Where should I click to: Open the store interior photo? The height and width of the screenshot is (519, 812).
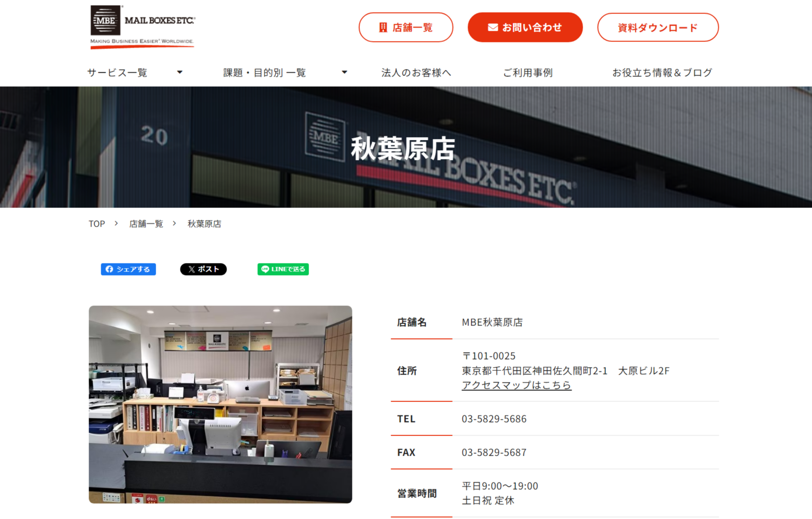pos(220,404)
